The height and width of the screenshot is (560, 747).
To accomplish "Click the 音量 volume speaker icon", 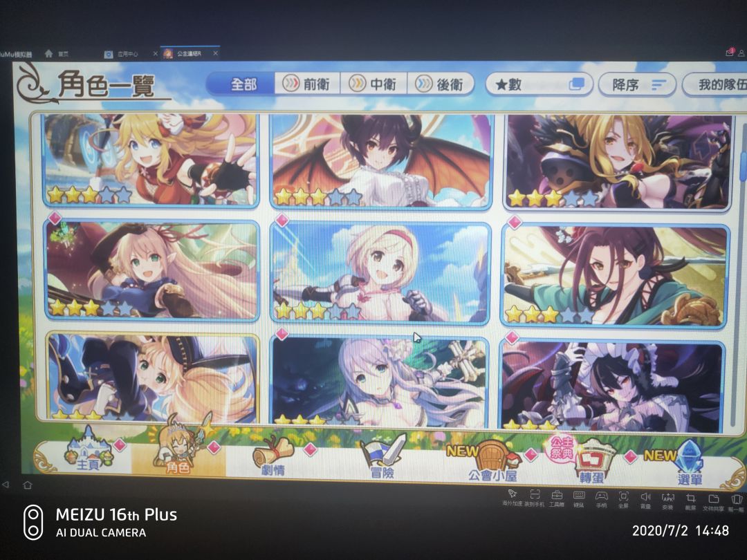I will pos(645,496).
